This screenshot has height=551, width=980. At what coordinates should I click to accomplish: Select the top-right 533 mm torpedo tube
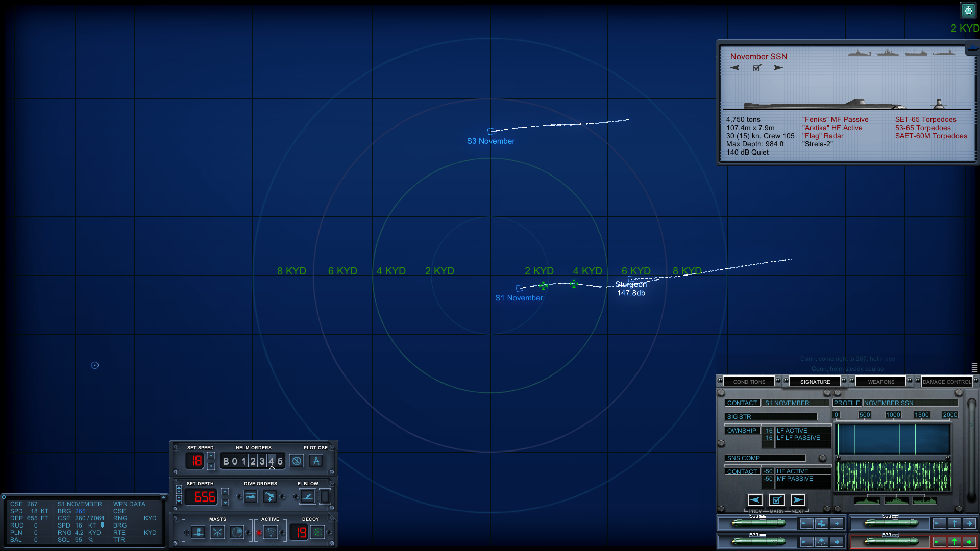[x=891, y=523]
